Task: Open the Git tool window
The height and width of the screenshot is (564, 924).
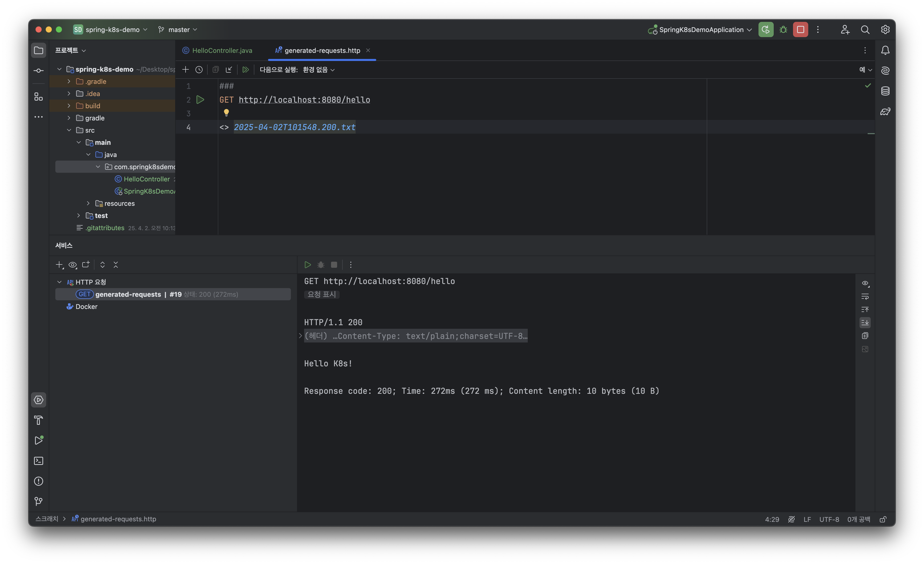Action: pos(39,501)
